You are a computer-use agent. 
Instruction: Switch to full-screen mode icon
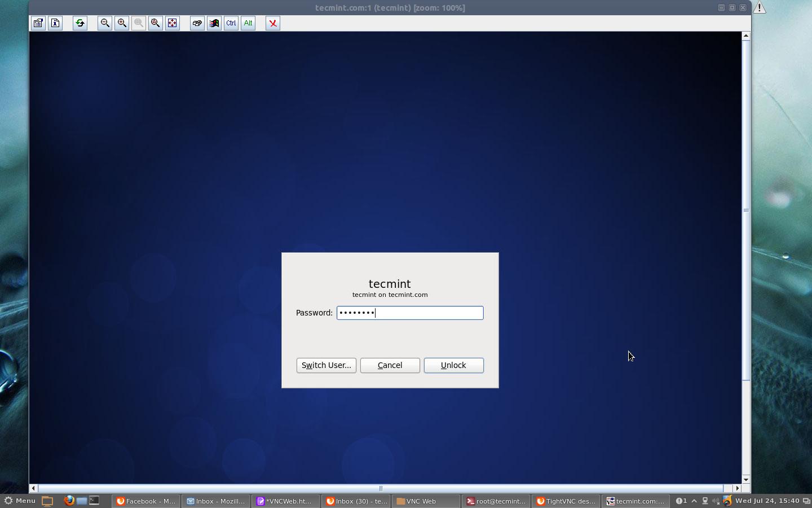tap(173, 23)
